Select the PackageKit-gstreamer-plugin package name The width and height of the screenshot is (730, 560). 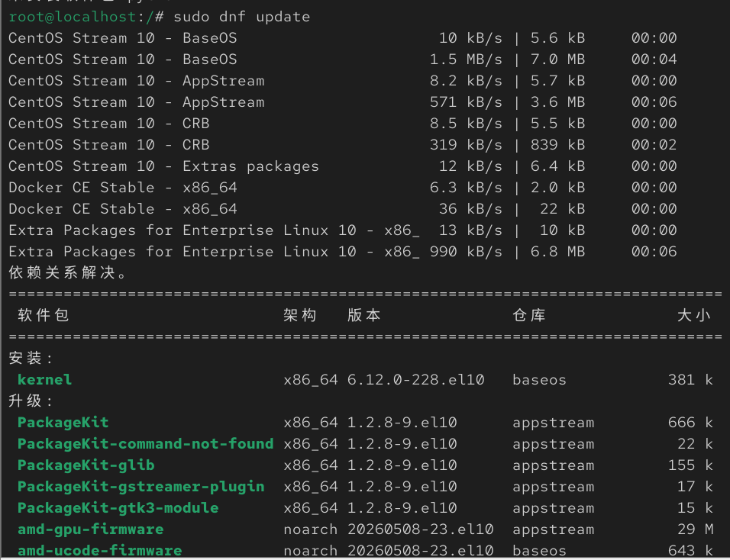(x=141, y=487)
